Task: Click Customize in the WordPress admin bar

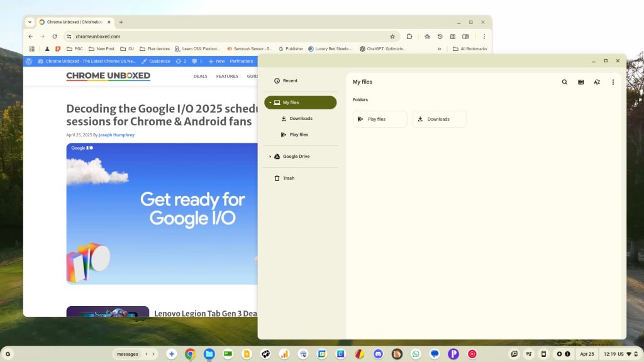Action: (x=156, y=61)
